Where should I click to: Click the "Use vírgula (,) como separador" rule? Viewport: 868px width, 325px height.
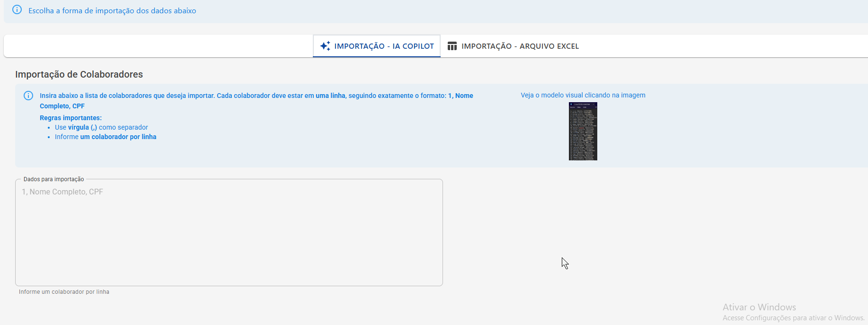[x=101, y=127]
